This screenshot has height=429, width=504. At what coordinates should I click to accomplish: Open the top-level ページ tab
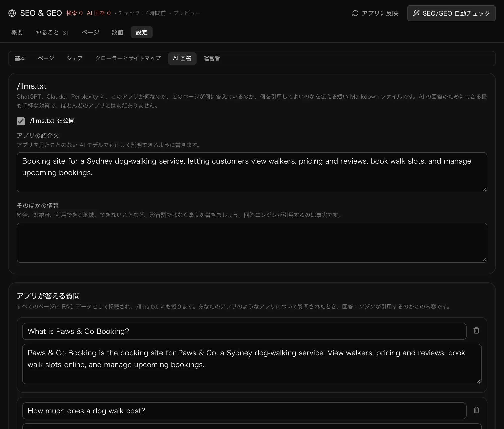point(90,32)
